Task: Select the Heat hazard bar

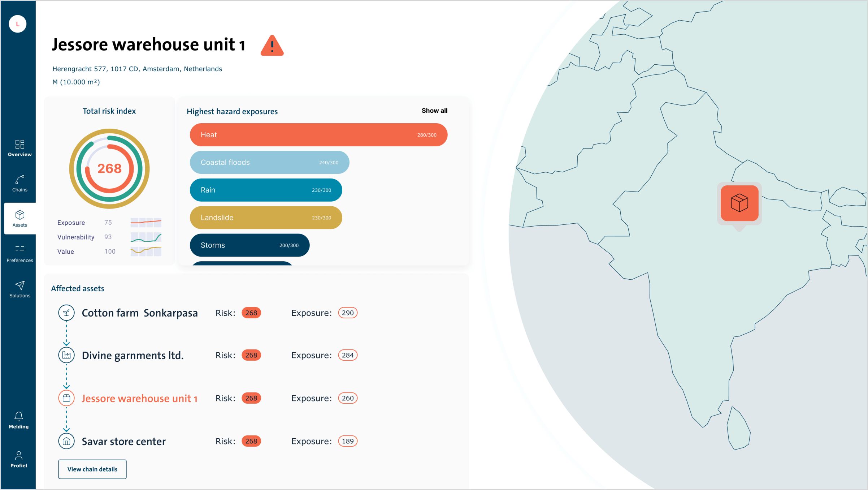Action: tap(318, 135)
